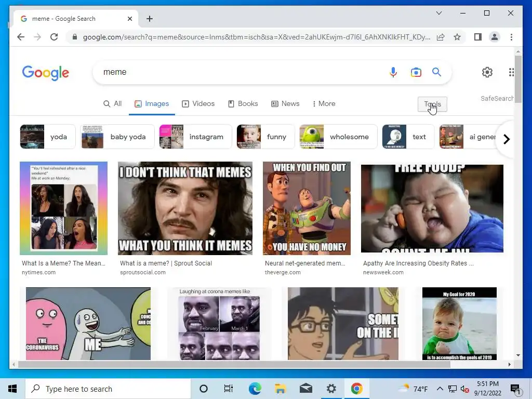Expand the More search options
The width and height of the screenshot is (532, 399).
click(324, 103)
